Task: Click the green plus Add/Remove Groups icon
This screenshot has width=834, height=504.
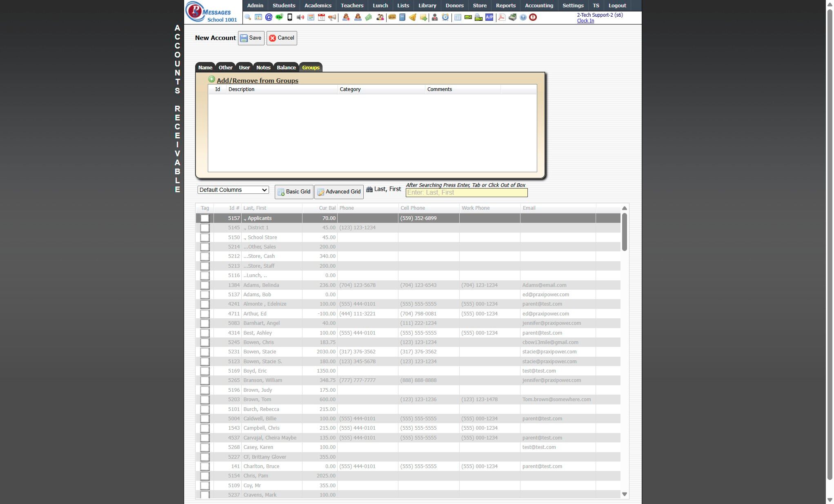Action: tap(211, 80)
